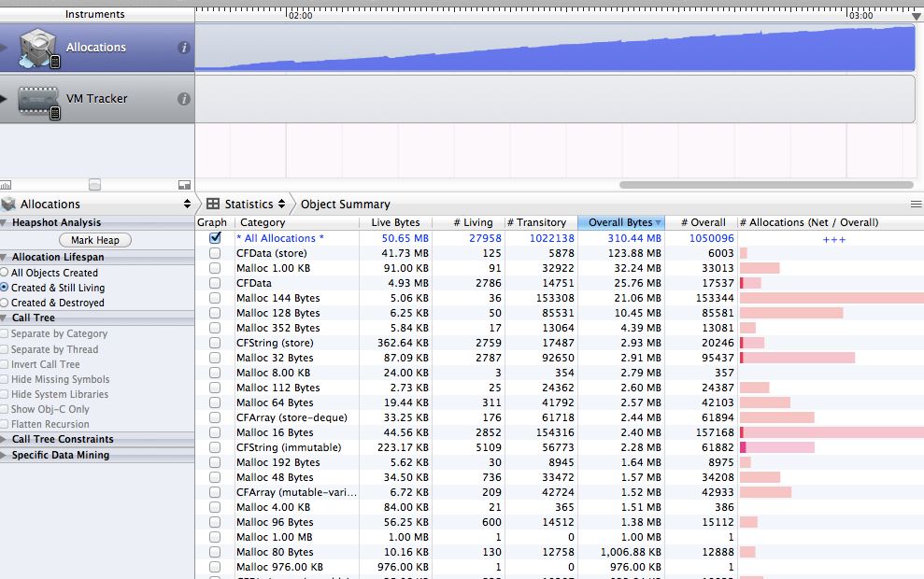The image size is (924, 579).
Task: Enable the Flatten Recursion checkbox
Action: [x=4, y=424]
